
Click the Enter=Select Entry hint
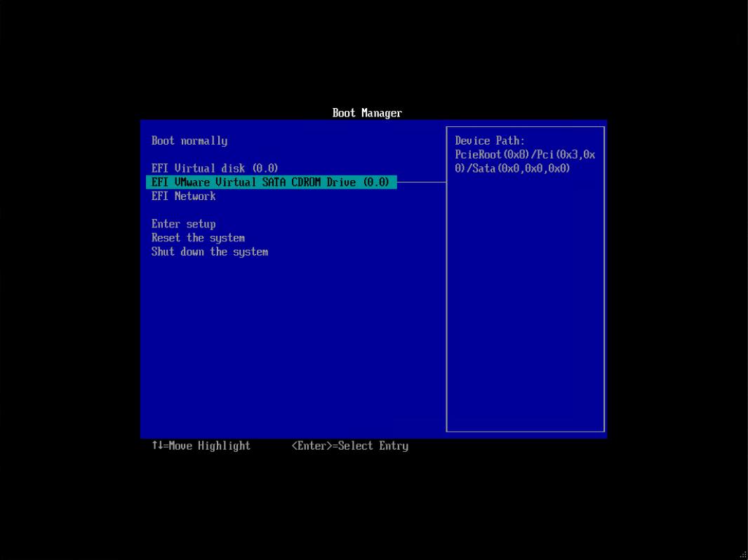pos(350,446)
